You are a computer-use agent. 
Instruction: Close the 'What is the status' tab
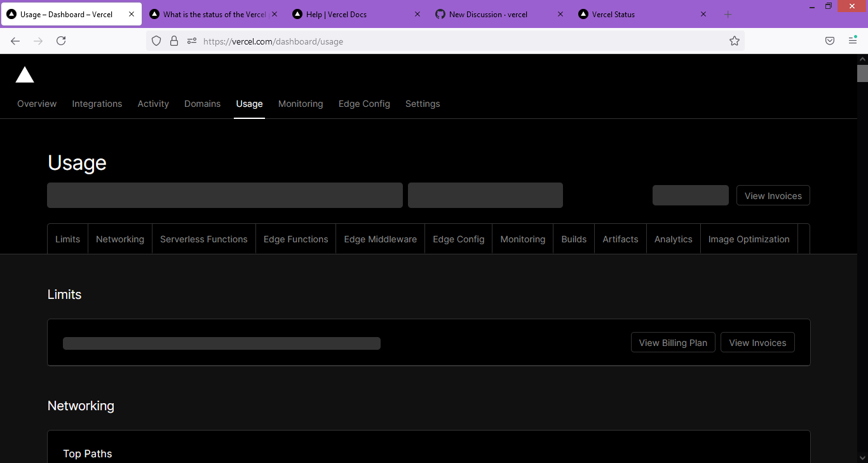pos(275,14)
